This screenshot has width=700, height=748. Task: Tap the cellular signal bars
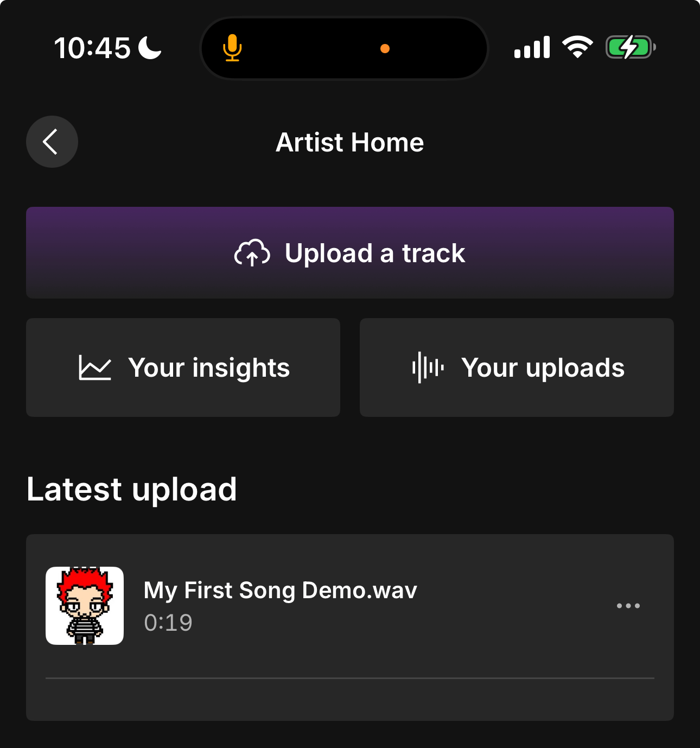tap(532, 48)
